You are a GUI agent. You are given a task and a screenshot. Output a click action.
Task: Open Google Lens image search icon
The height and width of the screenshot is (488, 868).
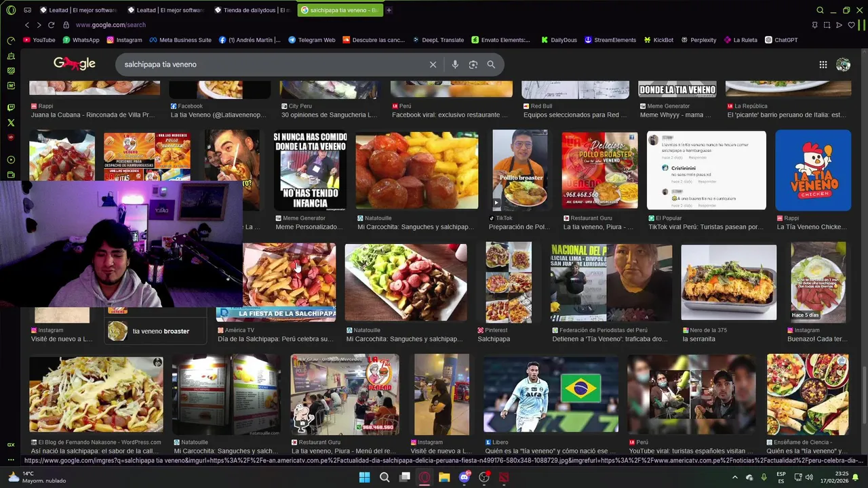coord(473,64)
